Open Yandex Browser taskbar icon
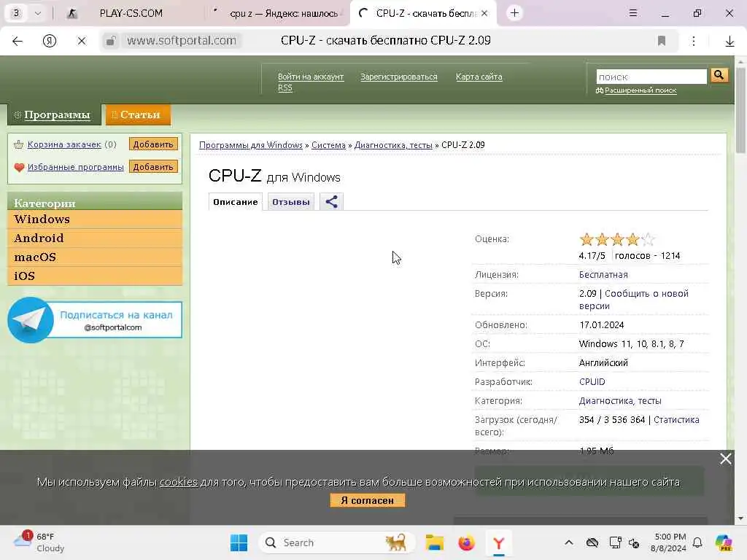This screenshot has width=747, height=560. tap(498, 542)
